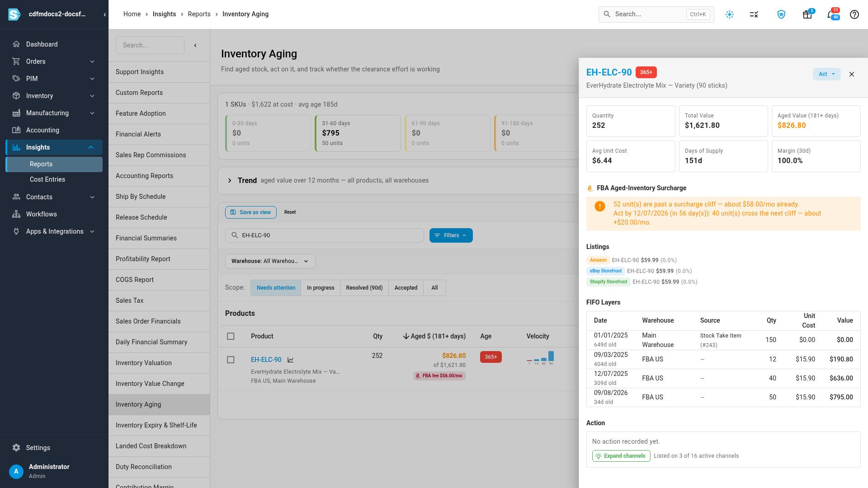Tick the select-all checkbox in Products header

[231, 336]
